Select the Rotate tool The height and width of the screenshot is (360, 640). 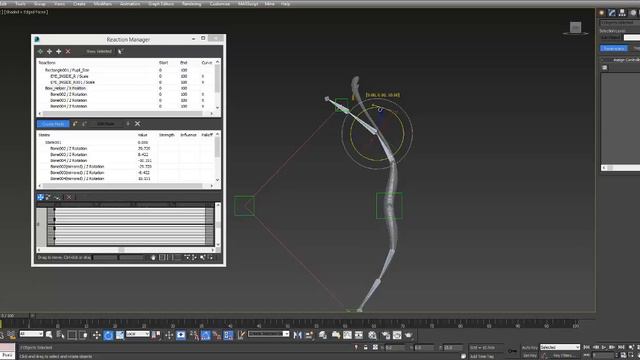pos(108,335)
